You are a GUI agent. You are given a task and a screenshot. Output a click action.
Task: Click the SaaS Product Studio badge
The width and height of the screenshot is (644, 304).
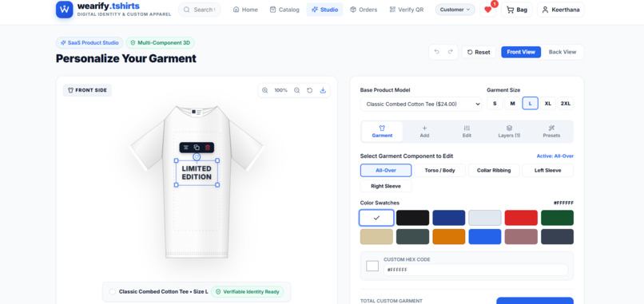tap(89, 42)
